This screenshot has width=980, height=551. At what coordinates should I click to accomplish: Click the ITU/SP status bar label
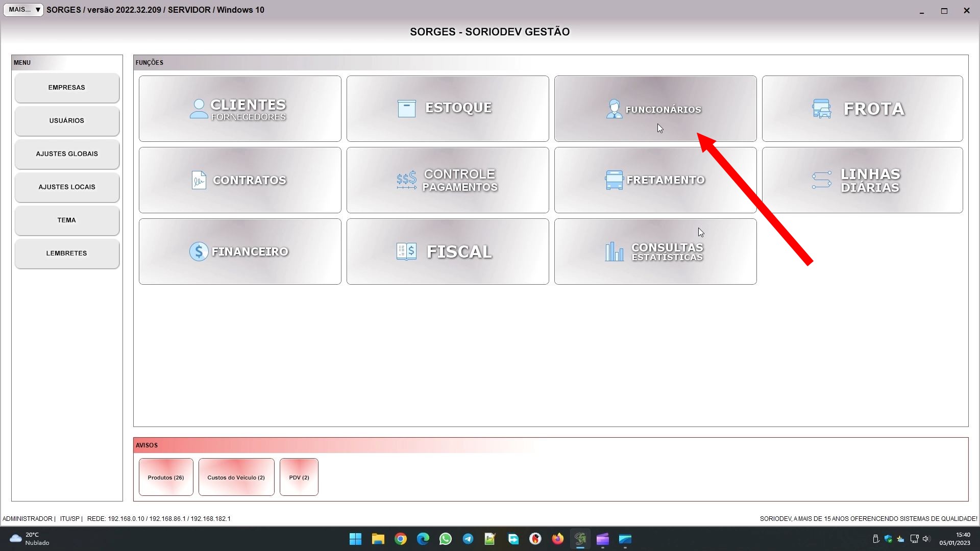70,518
